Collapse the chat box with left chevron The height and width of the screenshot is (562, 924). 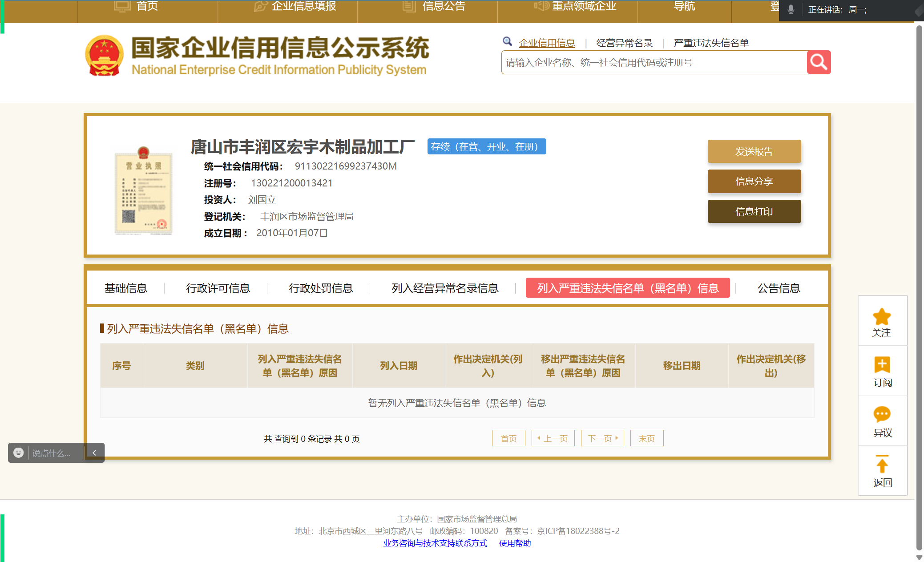[x=94, y=453]
